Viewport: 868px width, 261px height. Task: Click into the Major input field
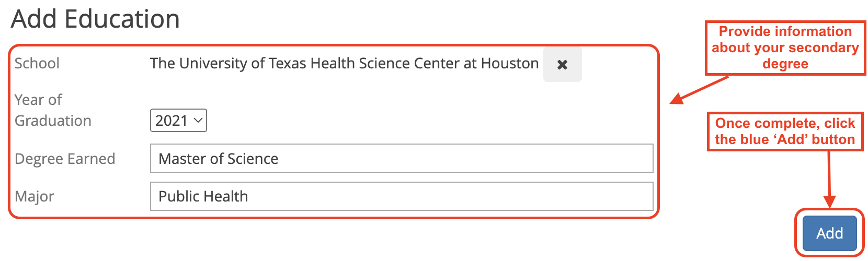(x=401, y=196)
